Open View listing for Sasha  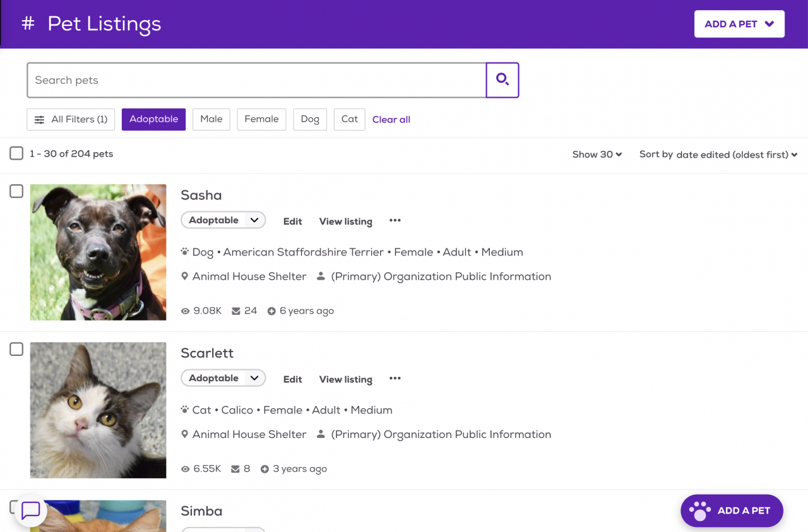345,222
